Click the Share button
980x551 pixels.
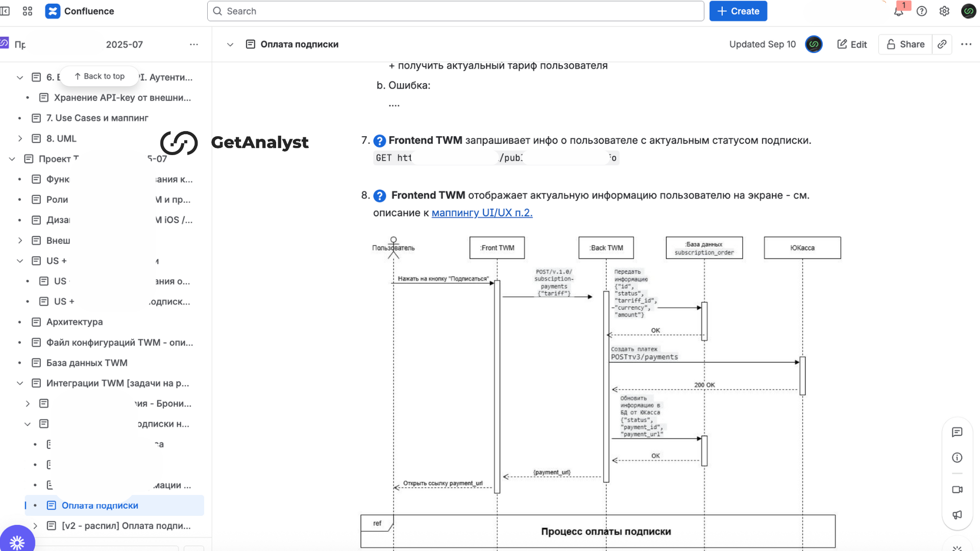click(905, 44)
